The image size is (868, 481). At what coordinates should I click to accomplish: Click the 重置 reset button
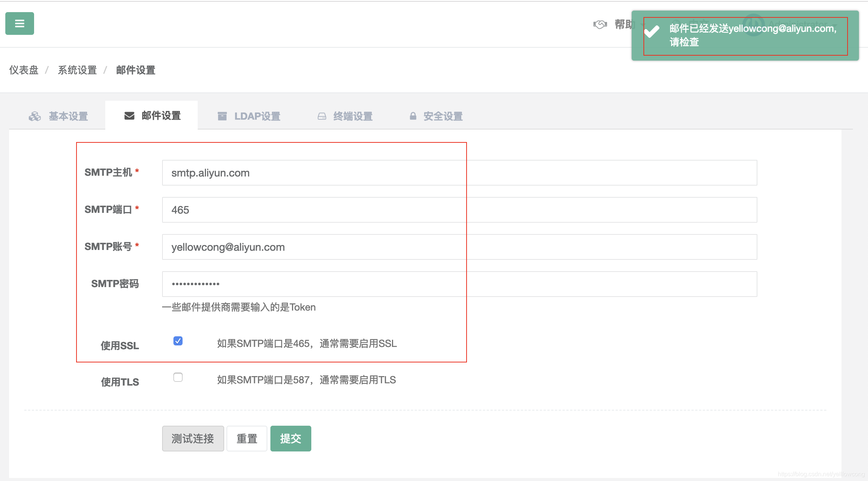[247, 439]
